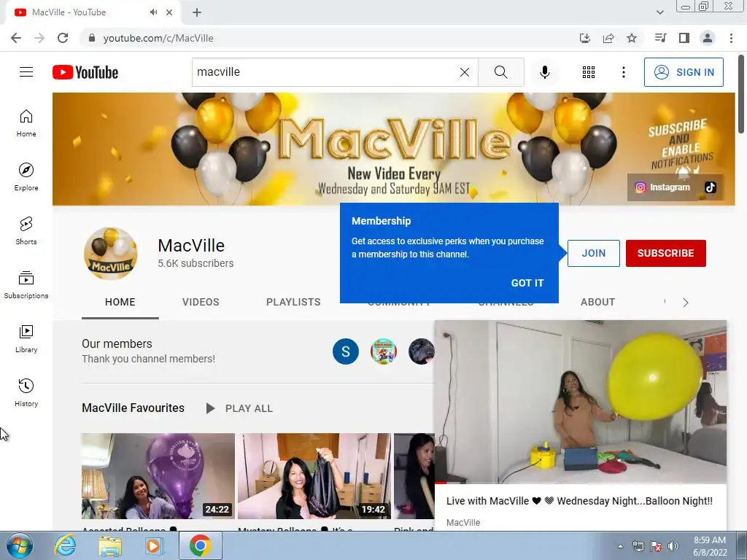
Task: Click the MacVille channel avatar
Action: 111,253
